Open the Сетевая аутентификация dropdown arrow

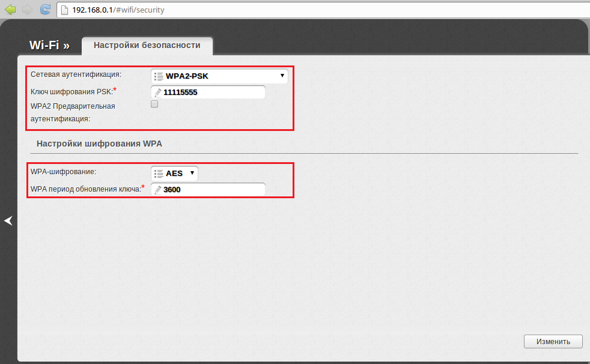(x=282, y=76)
